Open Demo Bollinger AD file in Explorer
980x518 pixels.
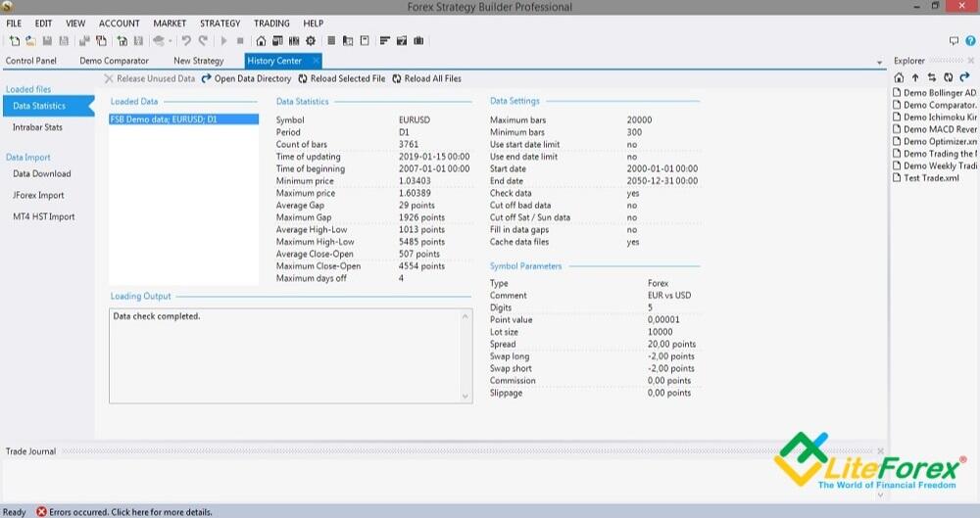point(935,92)
